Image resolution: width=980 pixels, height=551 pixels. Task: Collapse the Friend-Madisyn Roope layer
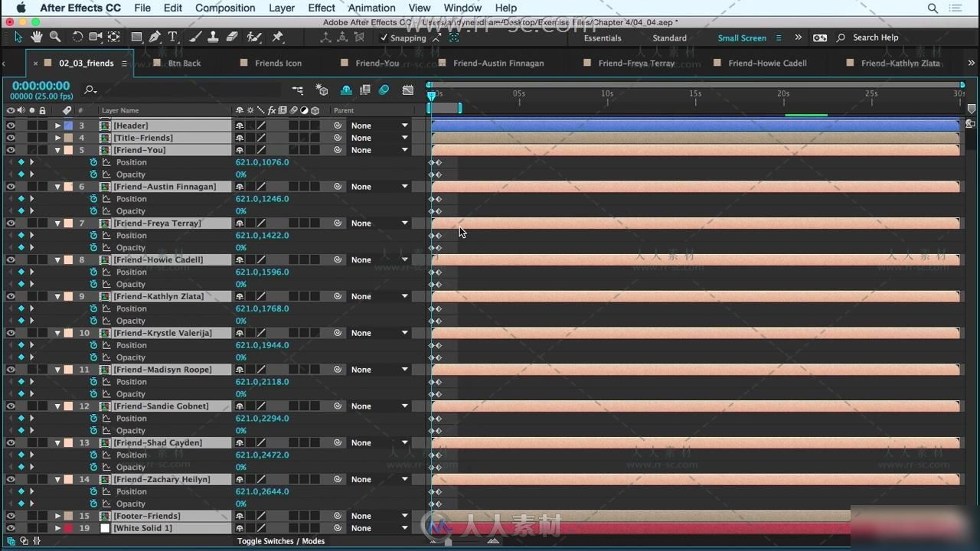[57, 370]
